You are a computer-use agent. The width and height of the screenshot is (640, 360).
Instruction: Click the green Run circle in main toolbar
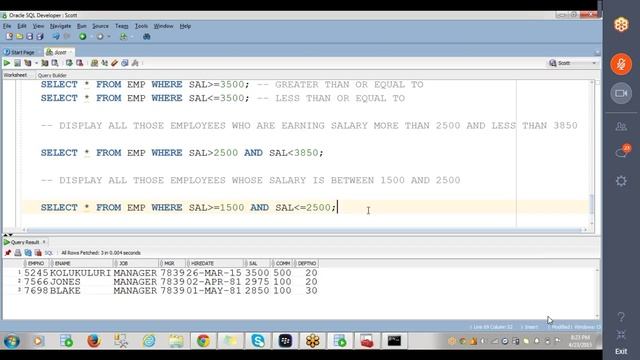(82, 36)
